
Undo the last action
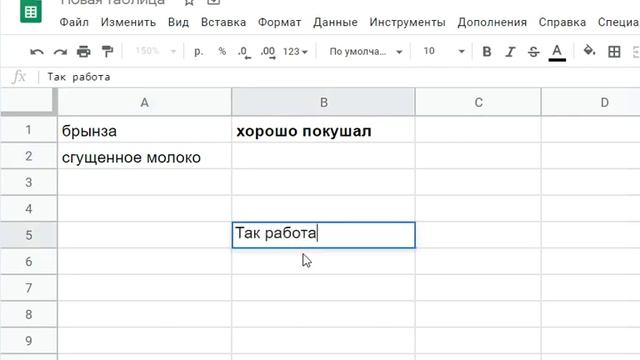click(x=37, y=52)
